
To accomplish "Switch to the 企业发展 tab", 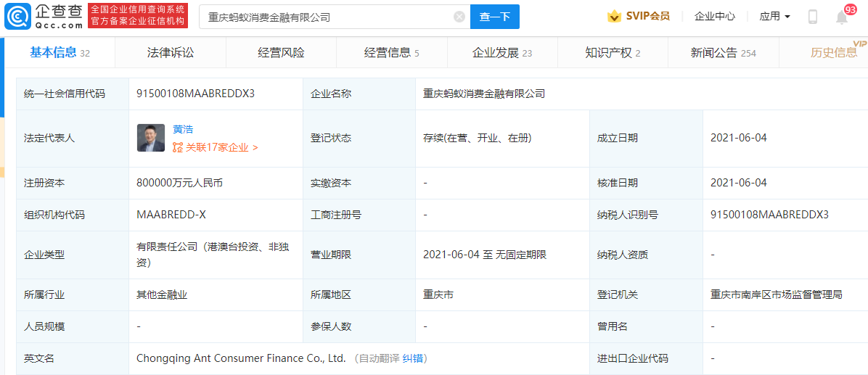I will [x=502, y=53].
